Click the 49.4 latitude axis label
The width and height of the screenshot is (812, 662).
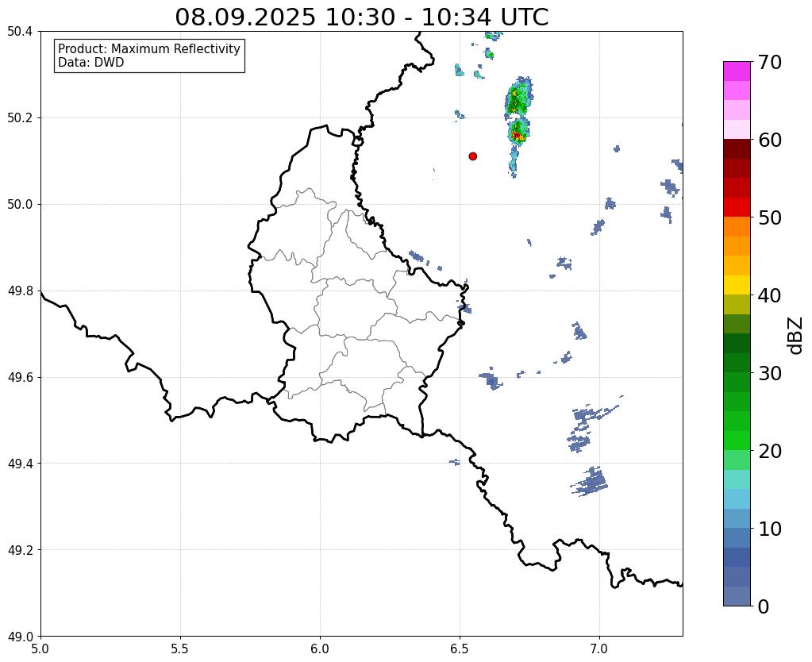(x=20, y=464)
